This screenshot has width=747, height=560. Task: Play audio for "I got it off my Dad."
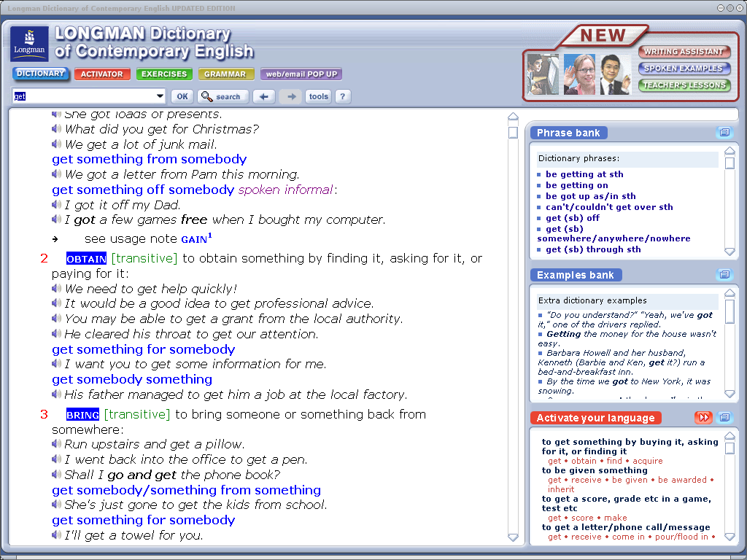click(56, 204)
